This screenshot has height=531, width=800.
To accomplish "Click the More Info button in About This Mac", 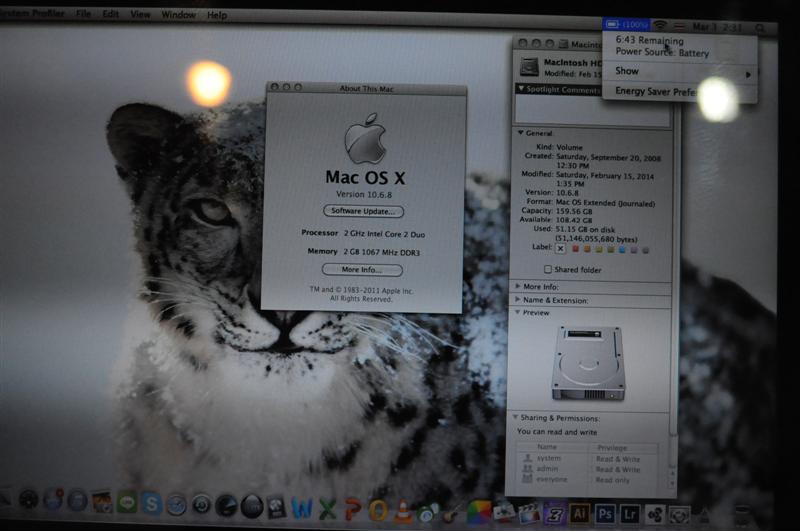I will click(362, 269).
